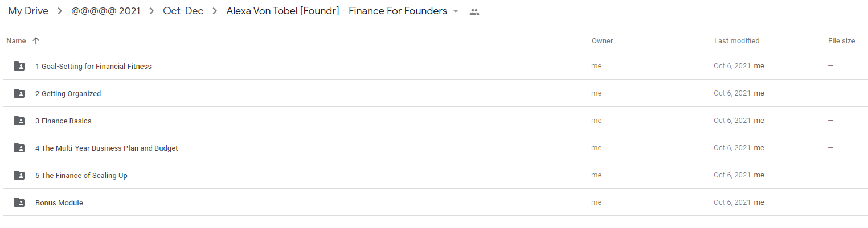Click the folder icon beside 2 Getting Organized
The height and width of the screenshot is (228, 868).
(19, 93)
